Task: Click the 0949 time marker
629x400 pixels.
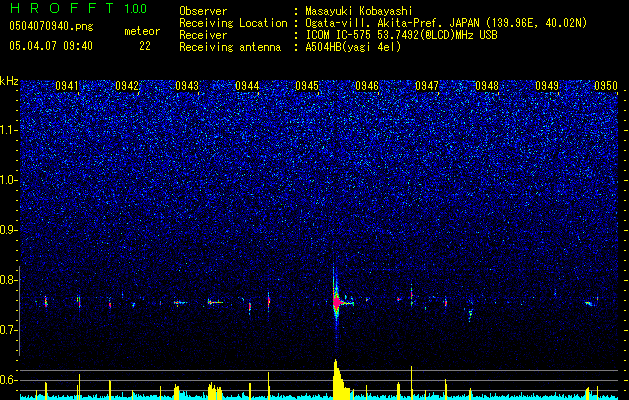Action: [x=547, y=86]
